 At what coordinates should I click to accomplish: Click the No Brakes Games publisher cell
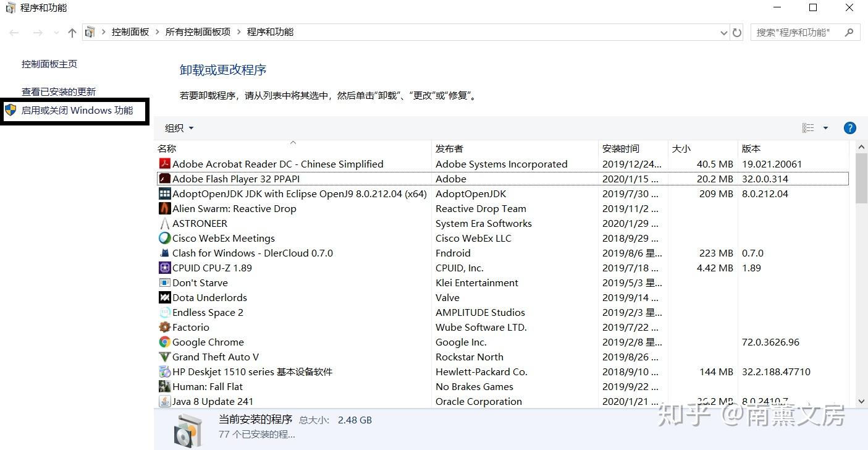[x=474, y=386]
